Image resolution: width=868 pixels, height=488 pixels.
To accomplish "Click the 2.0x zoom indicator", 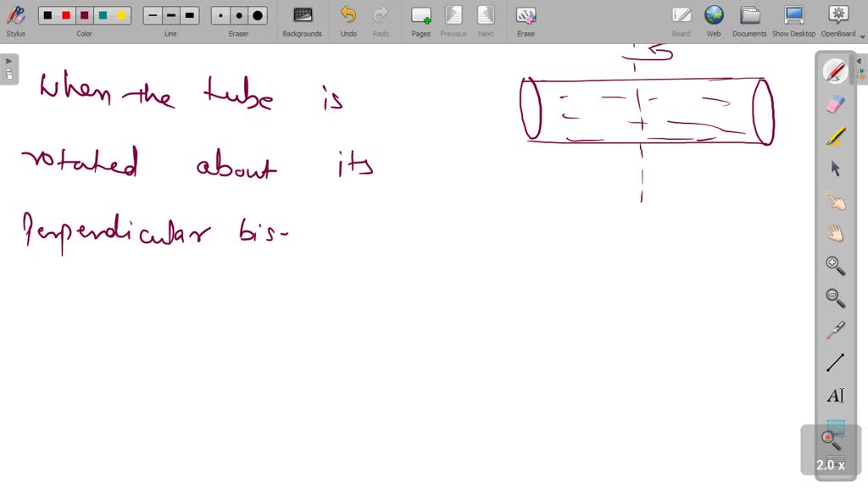I will [829, 464].
